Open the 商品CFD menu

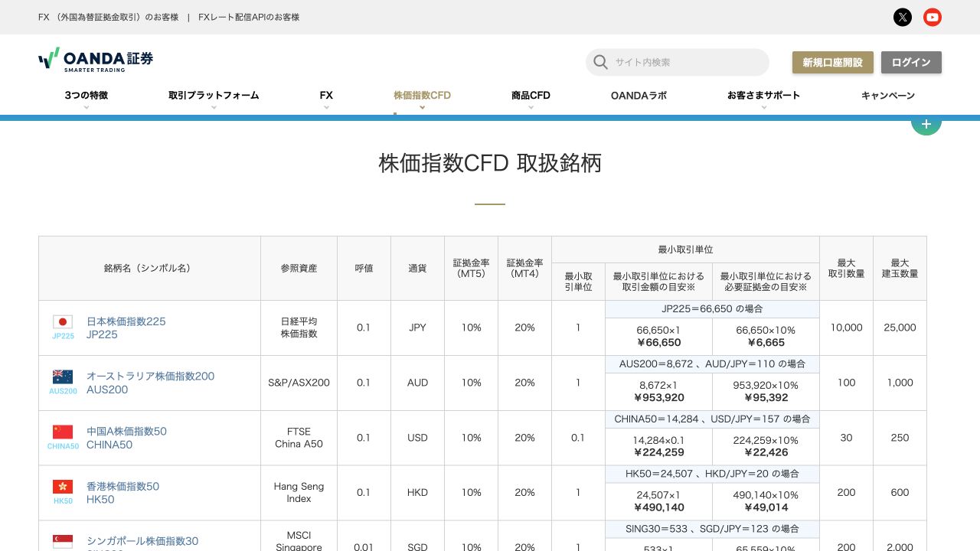(x=531, y=96)
